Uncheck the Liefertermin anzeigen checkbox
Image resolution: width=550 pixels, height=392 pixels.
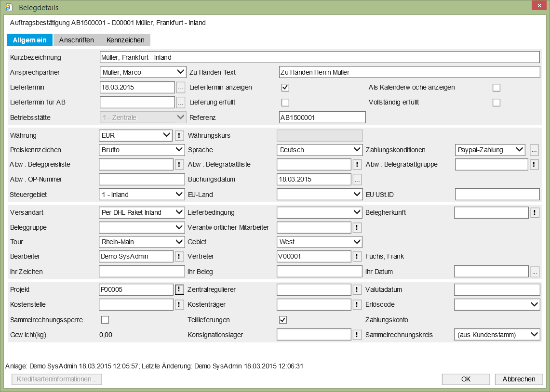tap(285, 88)
